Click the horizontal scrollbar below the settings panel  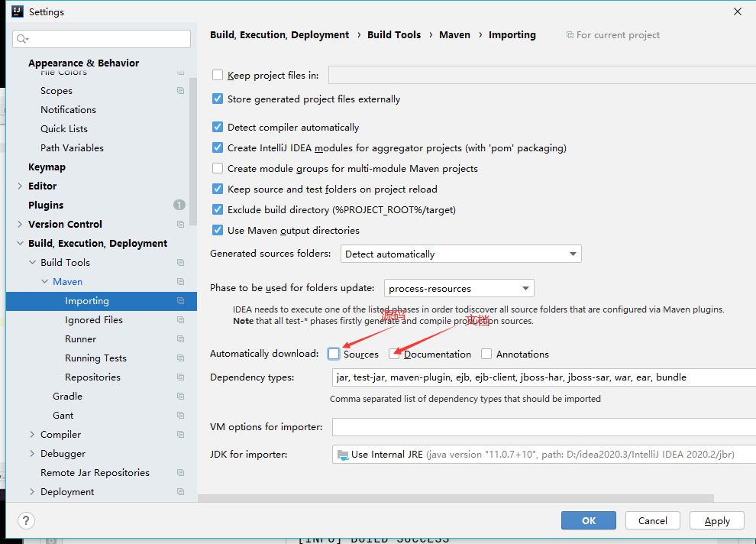(456, 498)
